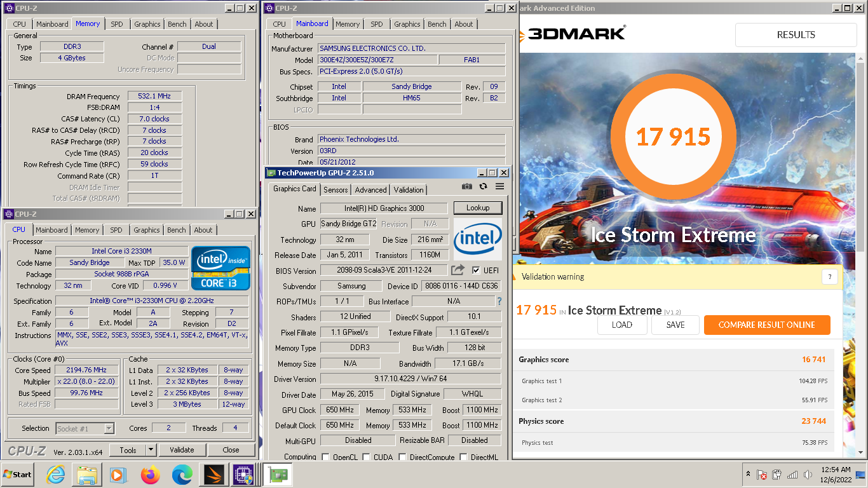This screenshot has width=868, height=488.
Task: Click the Intel Core i3 badge in CPU-Z
Action: tap(220, 268)
